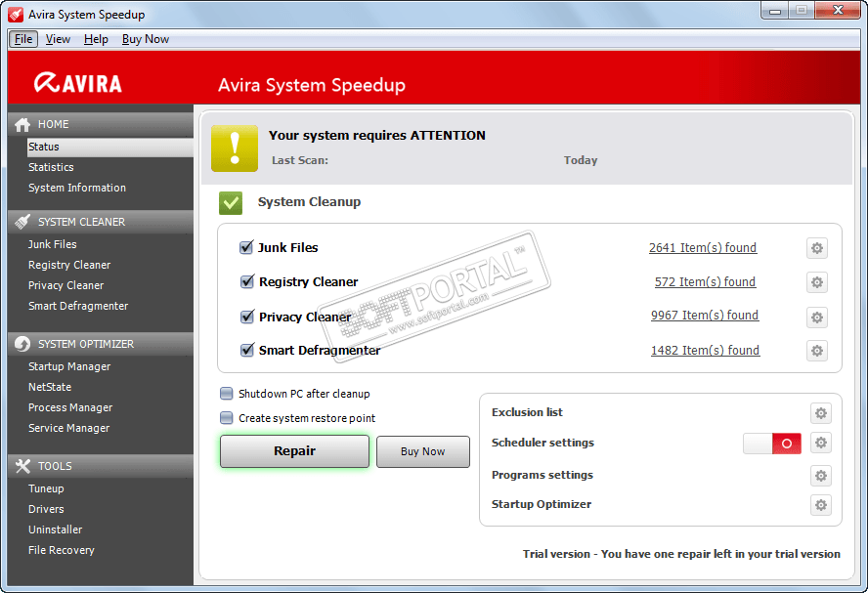This screenshot has width=868, height=593.
Task: Open the View menu
Action: click(58, 39)
